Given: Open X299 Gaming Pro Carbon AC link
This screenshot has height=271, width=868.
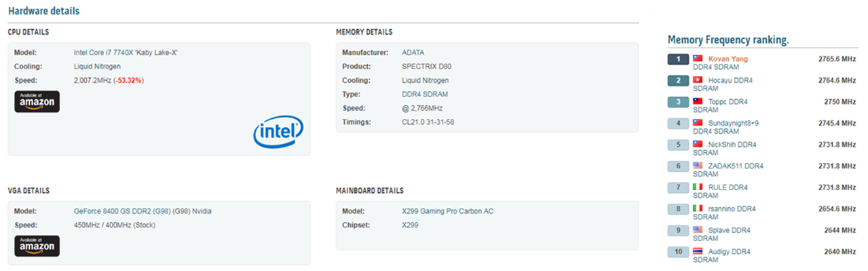Looking at the screenshot, I should (x=448, y=211).
